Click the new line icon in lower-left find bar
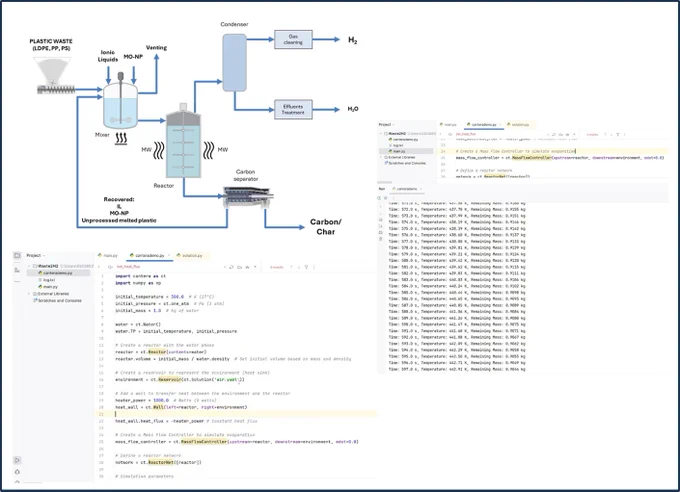Screen dimensions: 680x492 coord(231,267)
